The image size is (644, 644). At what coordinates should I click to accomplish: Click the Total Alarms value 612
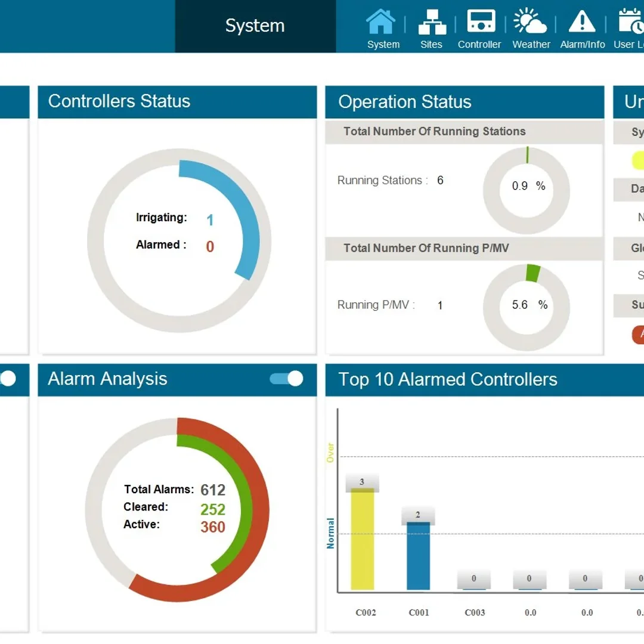pyautogui.click(x=212, y=490)
